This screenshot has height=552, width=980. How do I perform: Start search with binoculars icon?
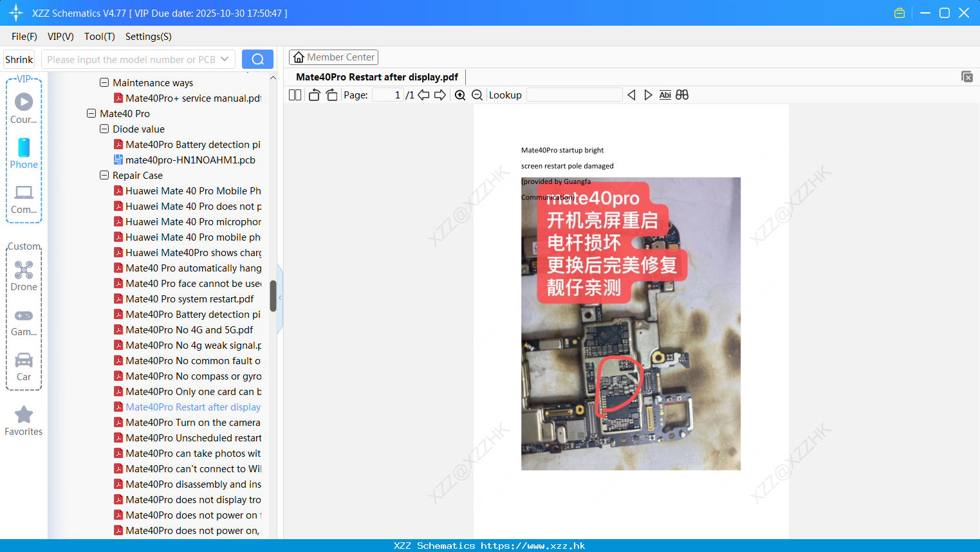(682, 95)
